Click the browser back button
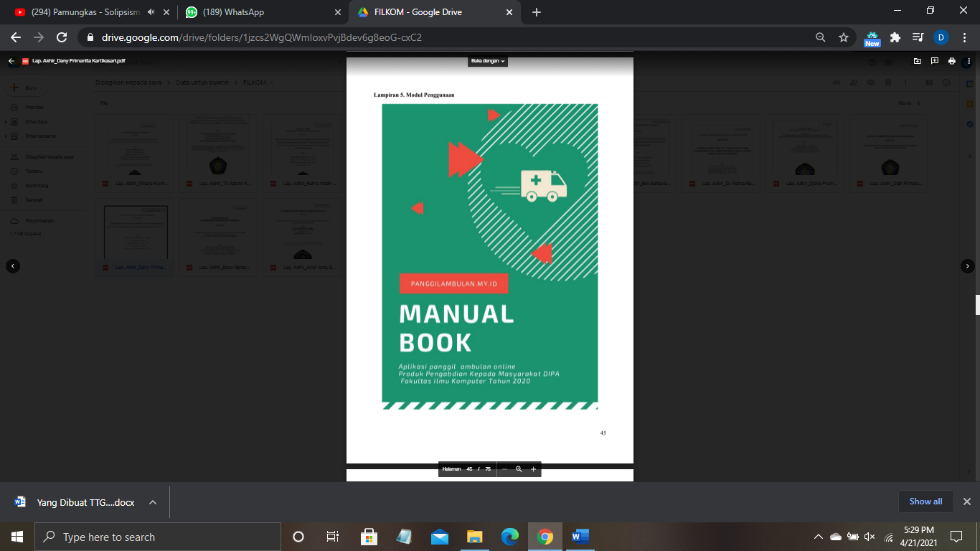The height and width of the screenshot is (551, 980). coord(16,37)
